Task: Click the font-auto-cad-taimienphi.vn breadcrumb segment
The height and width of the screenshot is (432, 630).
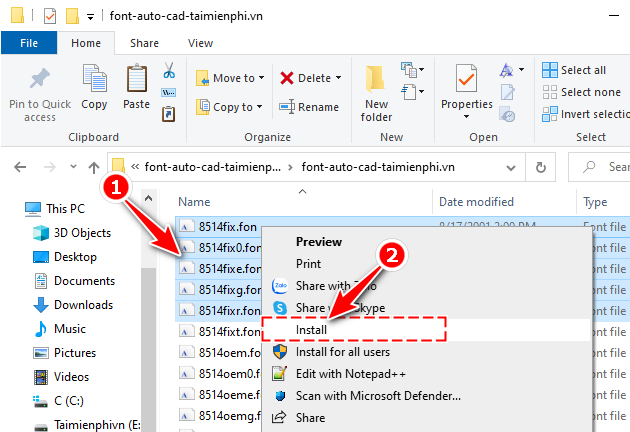Action: (378, 167)
